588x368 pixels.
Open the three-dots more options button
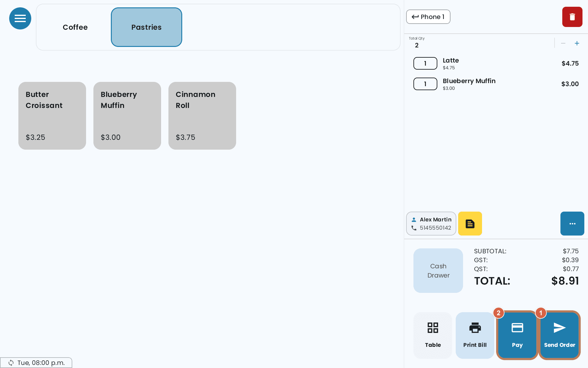[x=572, y=224]
